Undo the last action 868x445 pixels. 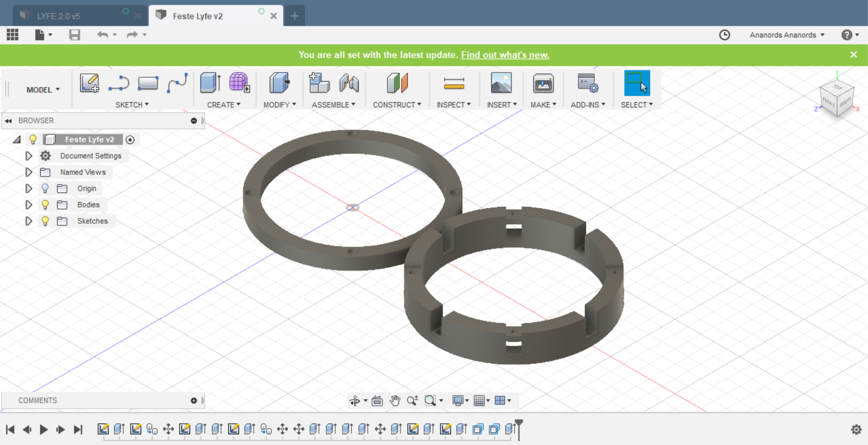[103, 35]
